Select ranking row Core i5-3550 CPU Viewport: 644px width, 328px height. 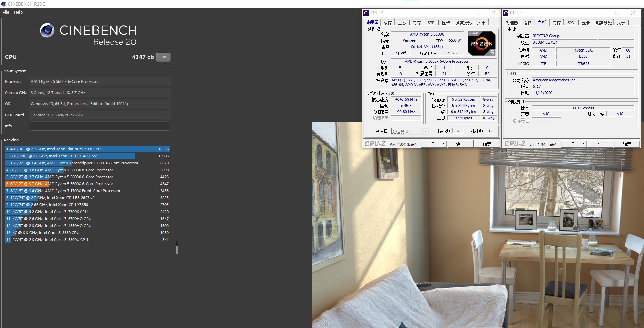[88, 233]
